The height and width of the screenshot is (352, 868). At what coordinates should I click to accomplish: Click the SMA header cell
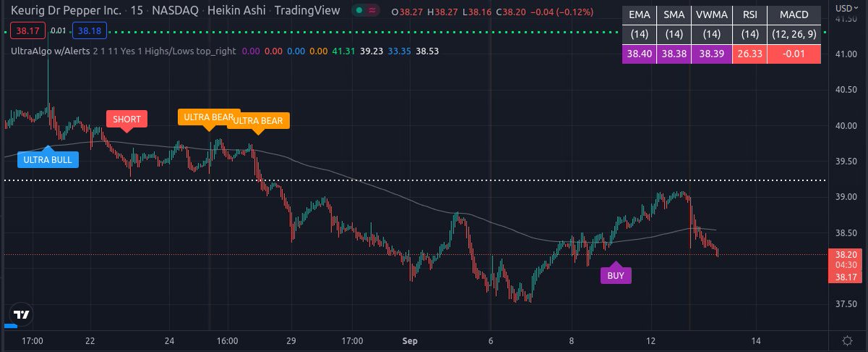point(673,13)
